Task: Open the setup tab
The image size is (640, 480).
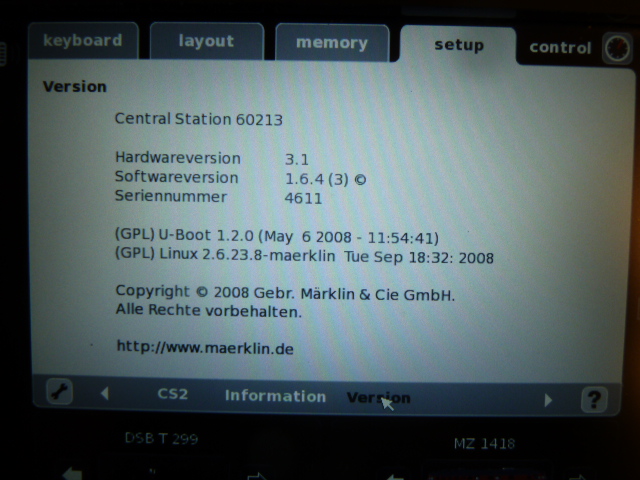Action: [x=459, y=45]
